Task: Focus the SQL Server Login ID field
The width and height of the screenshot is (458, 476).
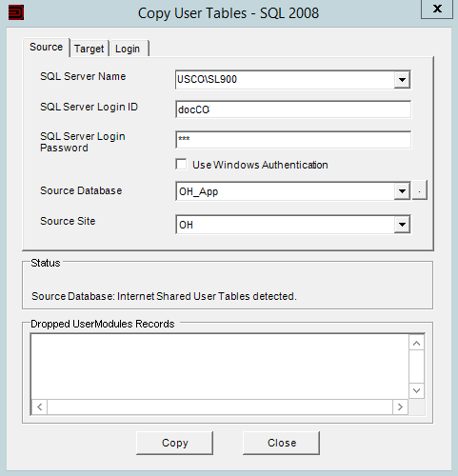Action: coord(293,109)
